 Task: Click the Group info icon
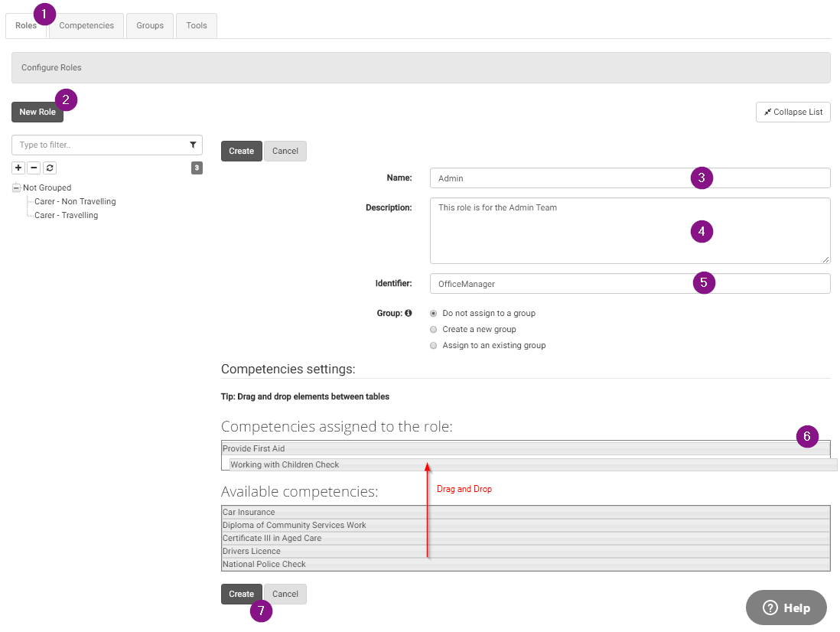(x=409, y=313)
